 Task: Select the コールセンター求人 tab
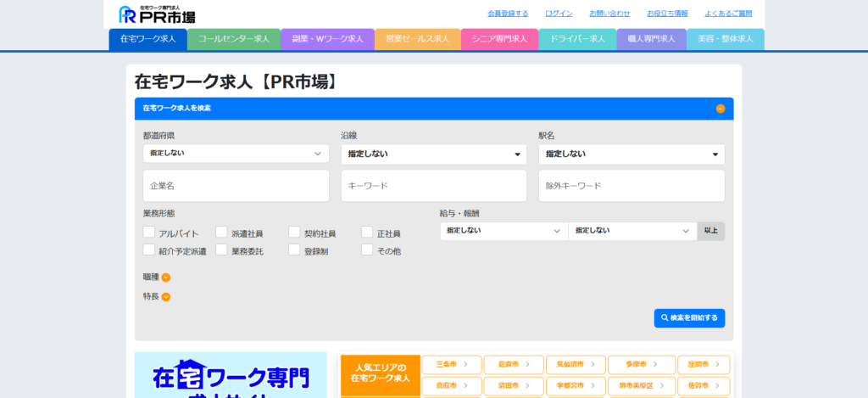tap(234, 39)
